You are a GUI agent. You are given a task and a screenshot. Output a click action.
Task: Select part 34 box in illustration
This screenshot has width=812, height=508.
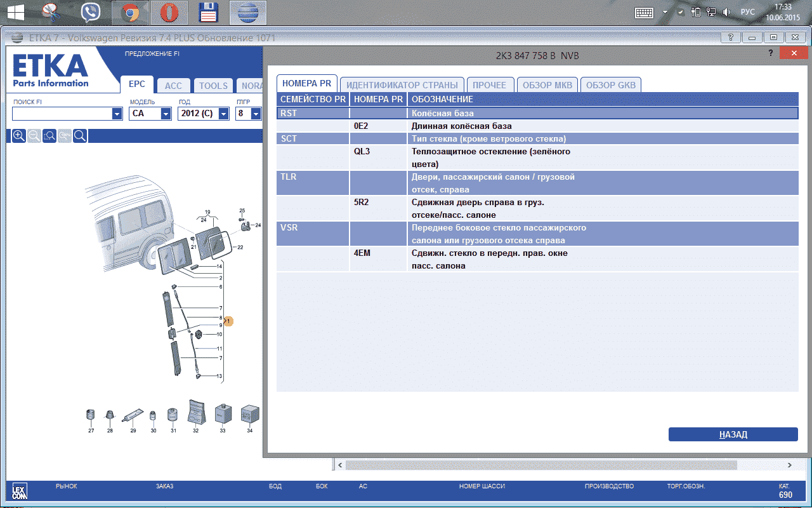click(x=249, y=415)
